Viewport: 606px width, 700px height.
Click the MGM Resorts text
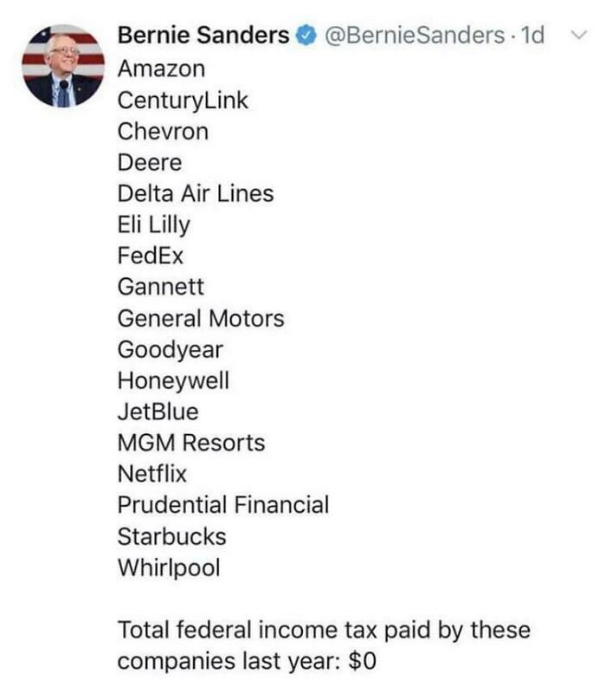pos(191,443)
